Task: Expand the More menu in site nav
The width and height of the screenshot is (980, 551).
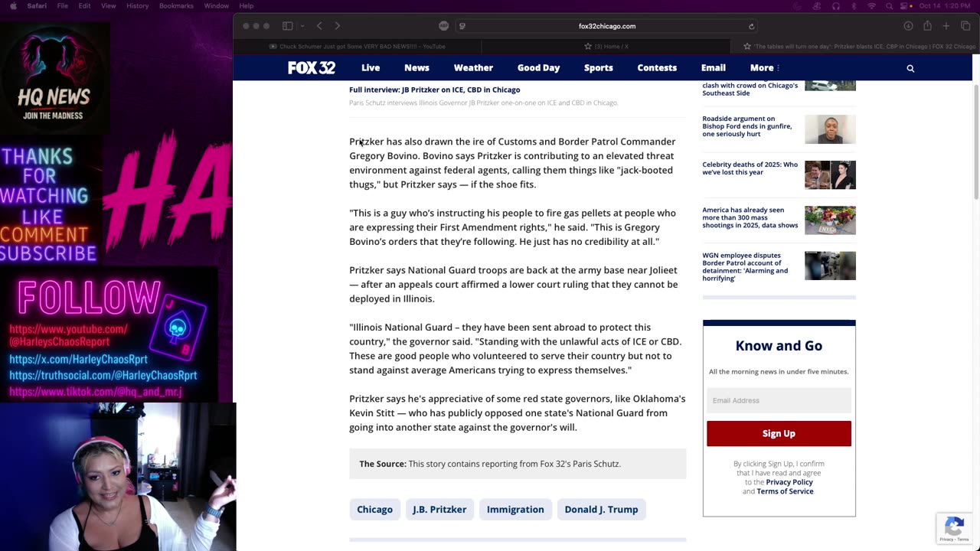Action: coord(764,68)
